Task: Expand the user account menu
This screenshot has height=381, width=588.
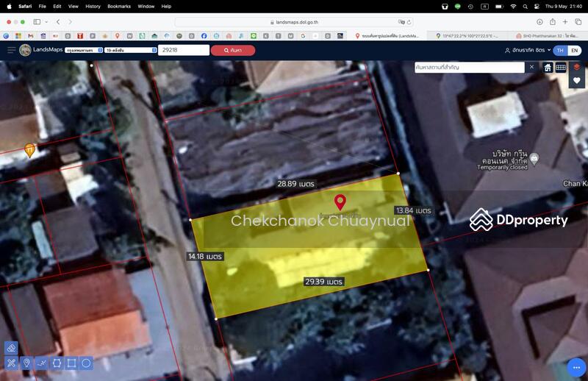Action: [528, 50]
